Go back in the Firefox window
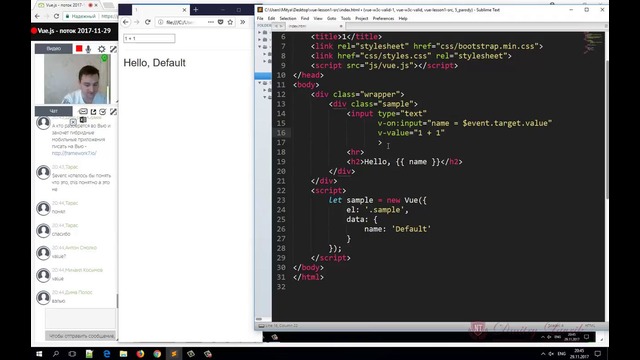The width and height of the screenshot is (640, 360). coord(126,22)
